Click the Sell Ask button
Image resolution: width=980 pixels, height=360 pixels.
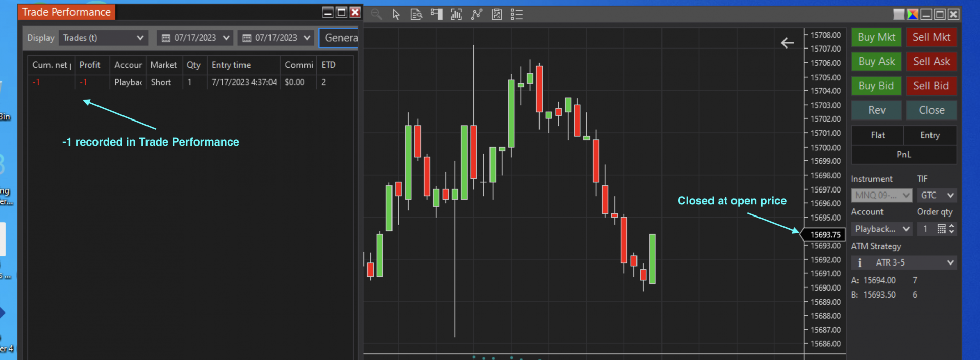tap(932, 62)
